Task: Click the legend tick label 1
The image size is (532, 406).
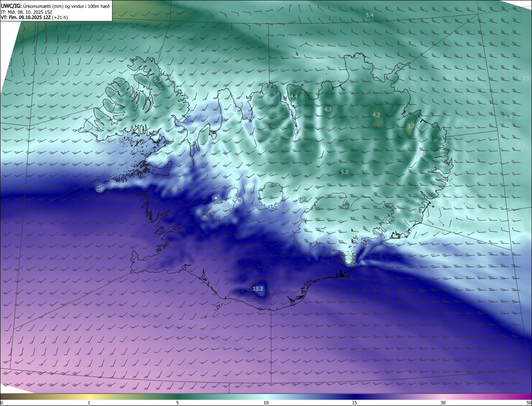Action: pos(89,403)
